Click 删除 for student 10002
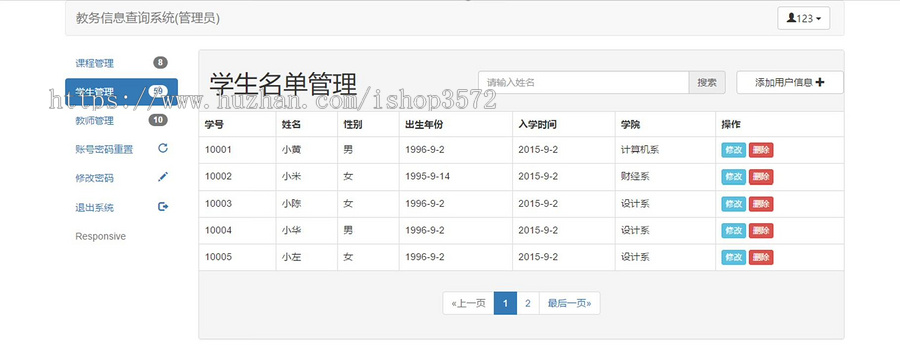This screenshot has height=364, width=900. click(761, 177)
